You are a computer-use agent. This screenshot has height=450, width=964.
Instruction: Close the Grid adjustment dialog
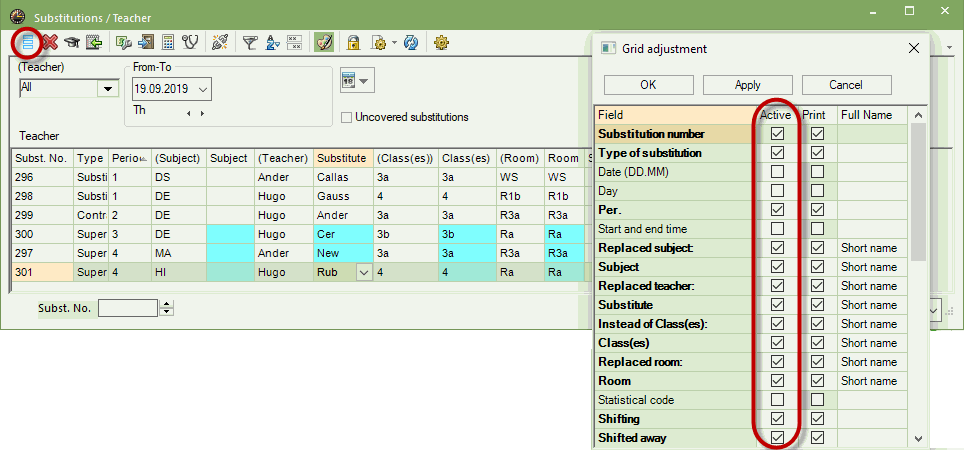[x=914, y=49]
